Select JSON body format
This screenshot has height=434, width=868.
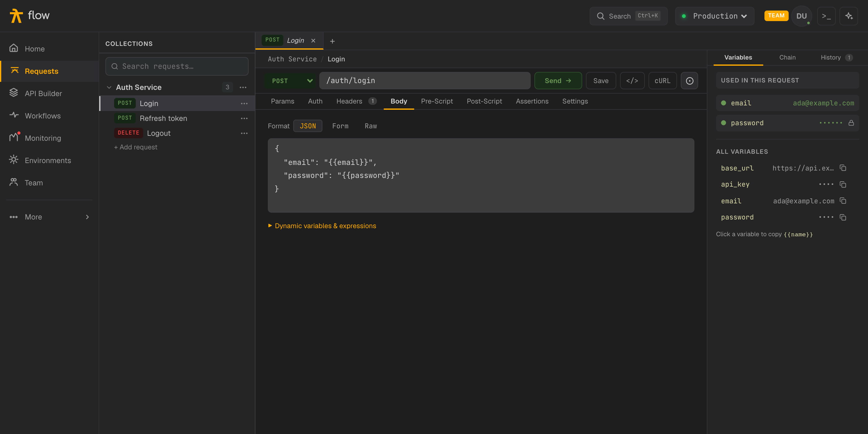[x=308, y=126]
